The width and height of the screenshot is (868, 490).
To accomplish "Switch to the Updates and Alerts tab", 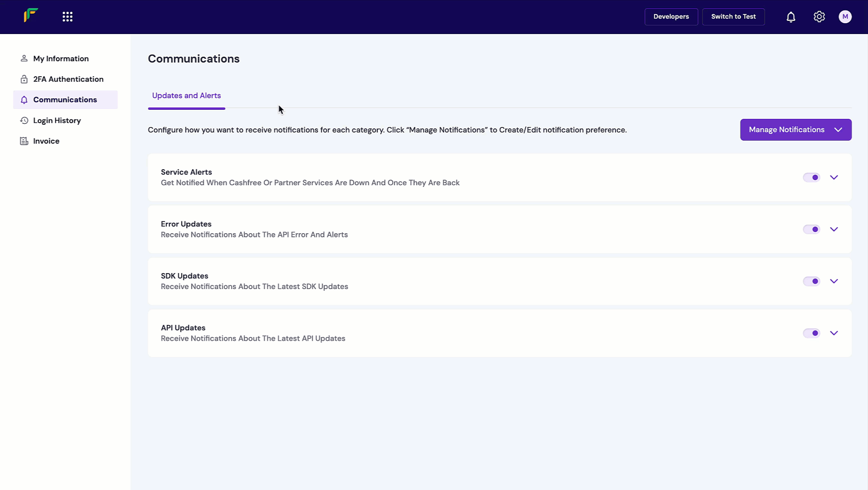I will click(186, 95).
